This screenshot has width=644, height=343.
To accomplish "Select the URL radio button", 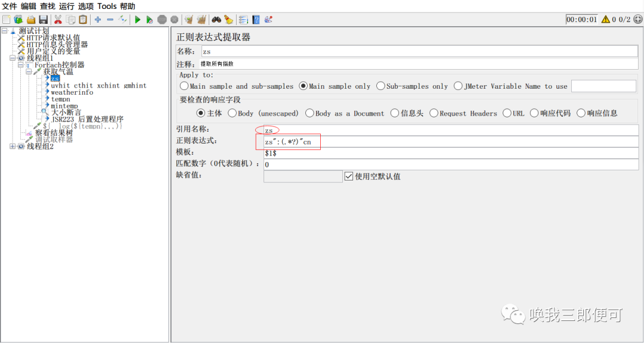I will [x=507, y=113].
